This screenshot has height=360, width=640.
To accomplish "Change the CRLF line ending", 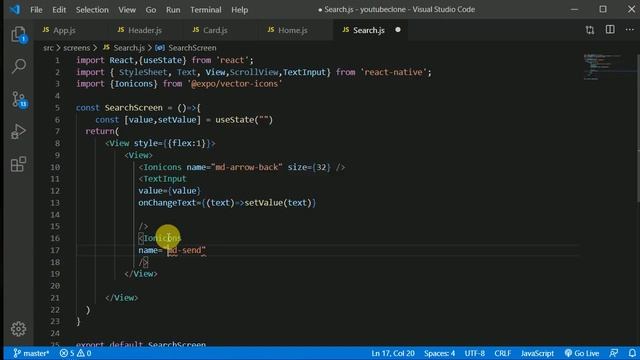I will 502,353.
